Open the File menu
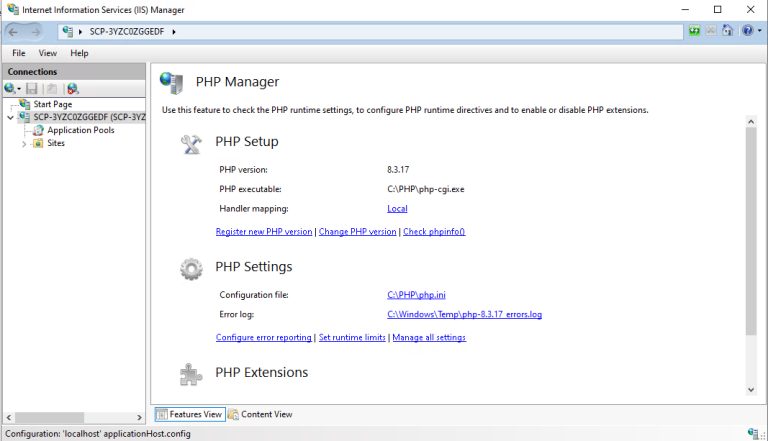 [x=19, y=53]
